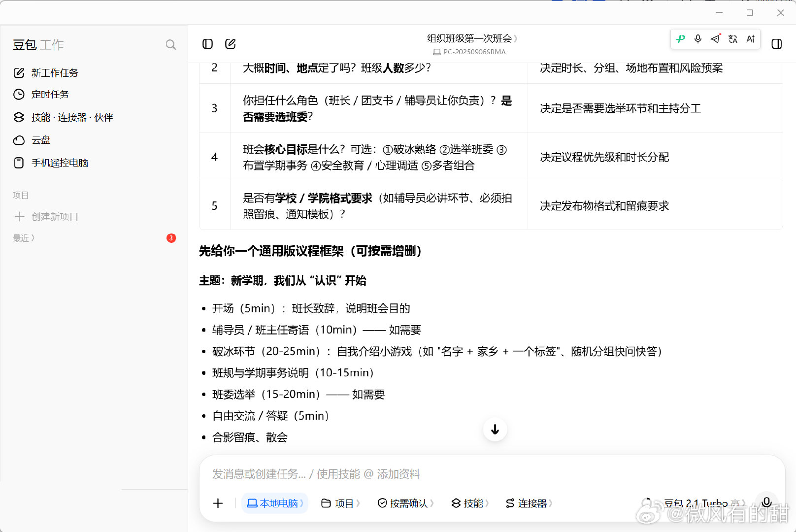This screenshot has width=796, height=532.
Task: Open the 连接器 picker in input bar
Action: [x=529, y=503]
